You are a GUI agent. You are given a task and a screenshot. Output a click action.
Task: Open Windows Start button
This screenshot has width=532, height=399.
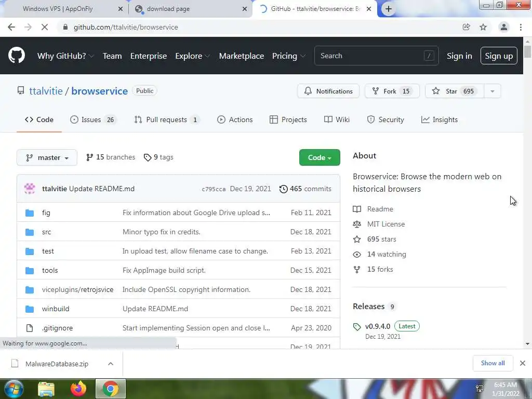[14, 389]
